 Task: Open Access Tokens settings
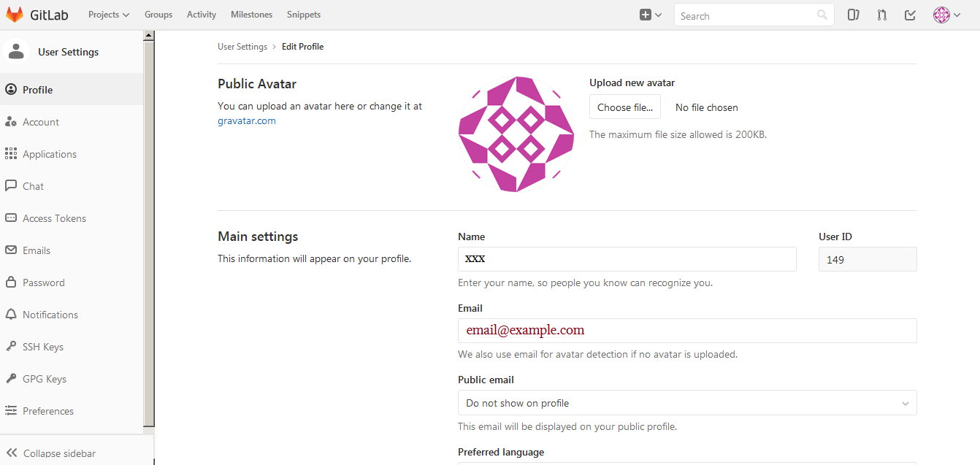(x=53, y=218)
